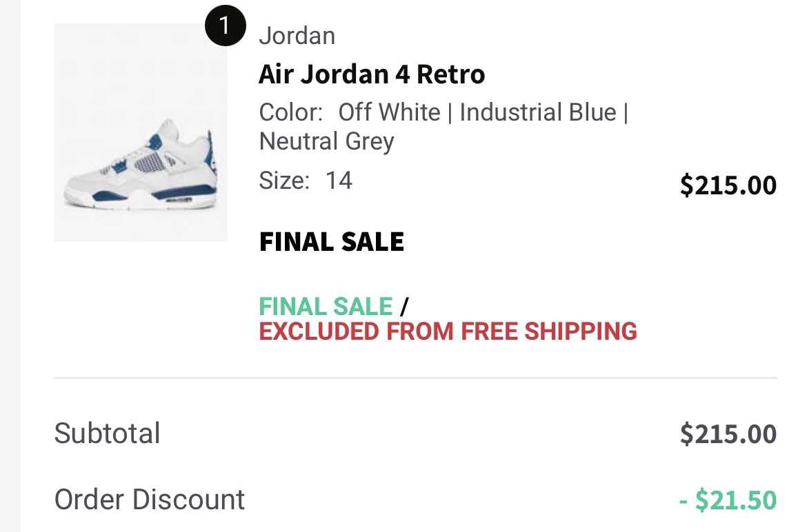
Task: Select the Off White color text
Action: (x=389, y=112)
